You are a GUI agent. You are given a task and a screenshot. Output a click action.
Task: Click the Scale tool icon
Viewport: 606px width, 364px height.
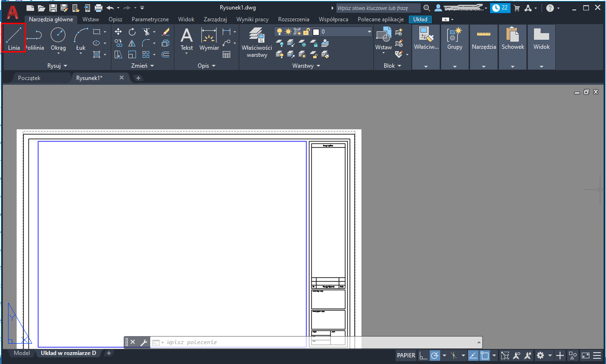pyautogui.click(x=132, y=54)
